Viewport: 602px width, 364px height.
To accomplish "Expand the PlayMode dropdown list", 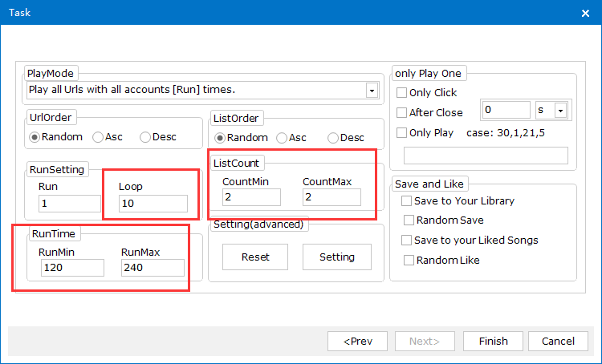I will click(x=372, y=90).
